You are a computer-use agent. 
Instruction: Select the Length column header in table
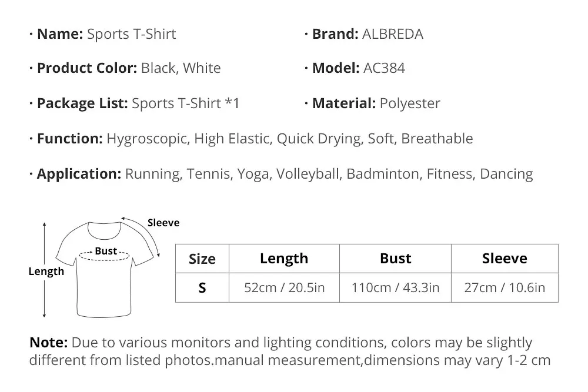pos(284,259)
